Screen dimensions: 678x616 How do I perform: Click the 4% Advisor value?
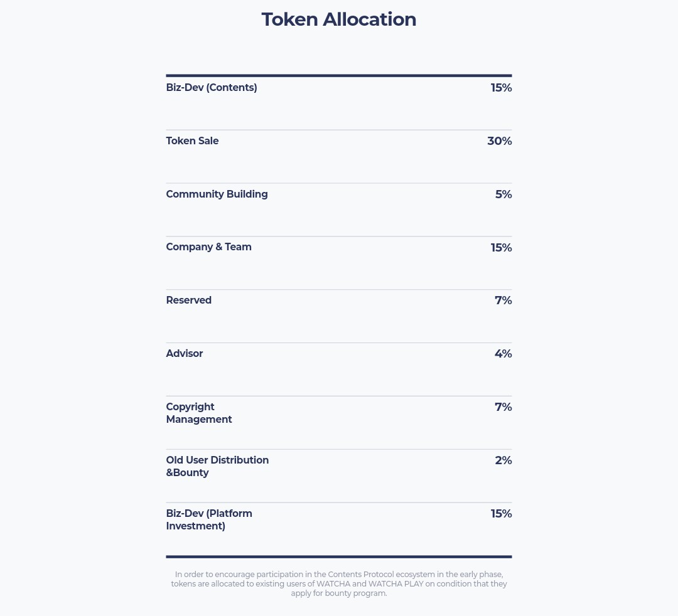pyautogui.click(x=503, y=354)
